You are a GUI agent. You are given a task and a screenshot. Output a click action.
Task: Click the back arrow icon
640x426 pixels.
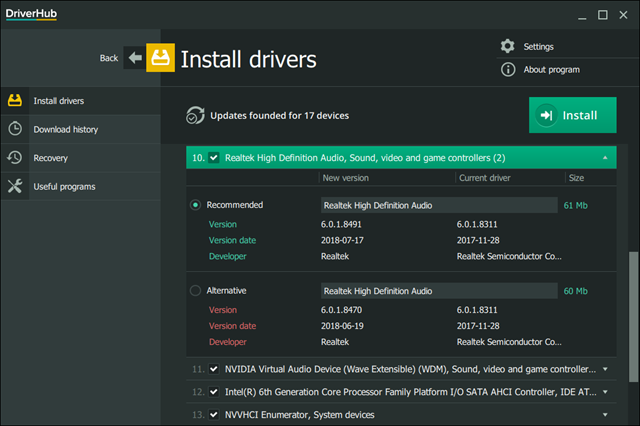coord(134,58)
